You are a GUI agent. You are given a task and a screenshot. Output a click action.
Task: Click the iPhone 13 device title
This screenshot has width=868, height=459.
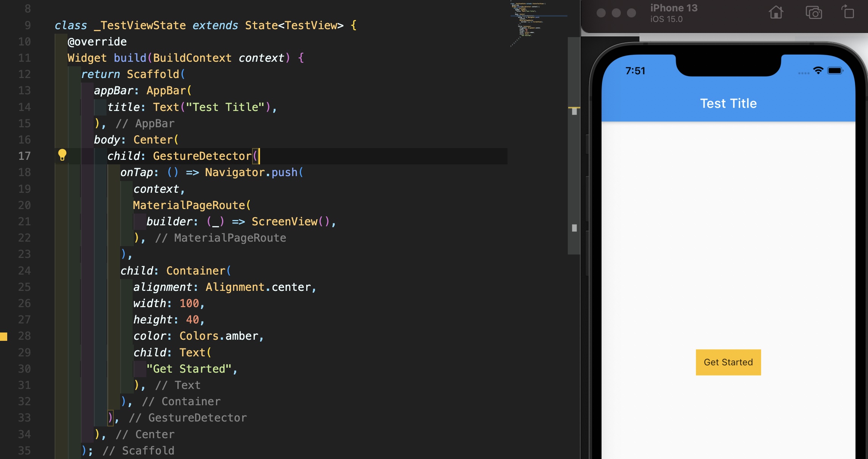click(674, 8)
